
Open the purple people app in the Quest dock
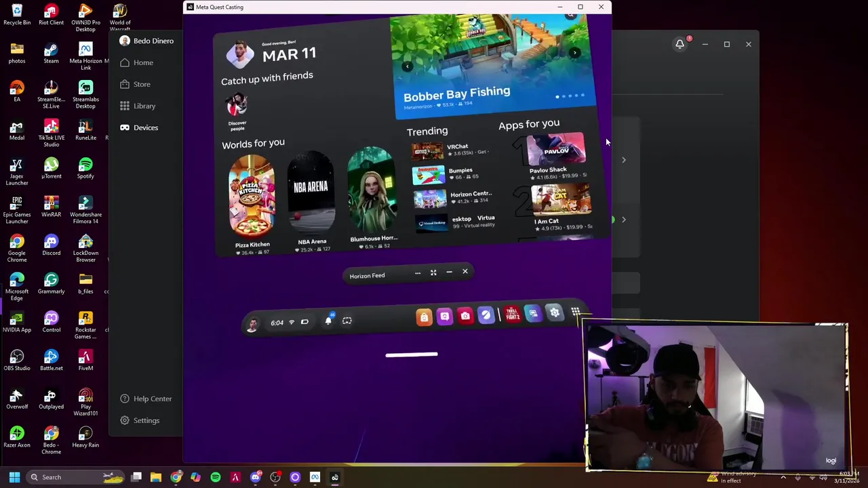click(x=444, y=317)
